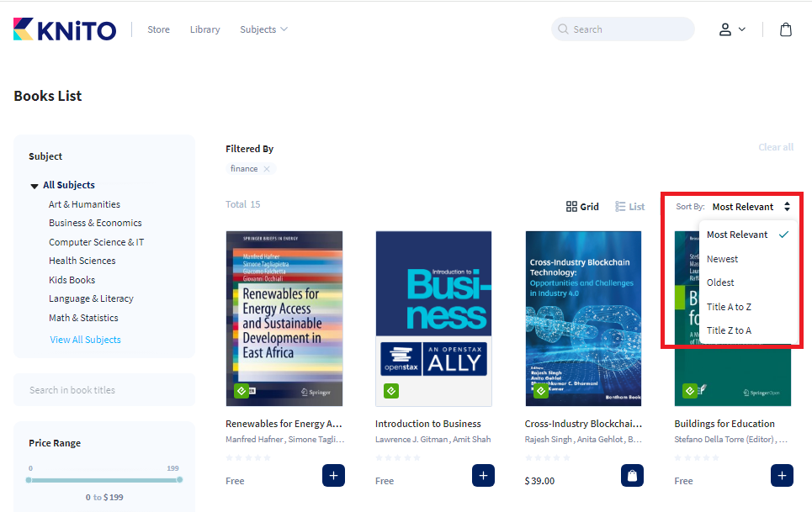Add Renewables for Energy Access book
Screen dimensions: 812x512
[x=333, y=476]
